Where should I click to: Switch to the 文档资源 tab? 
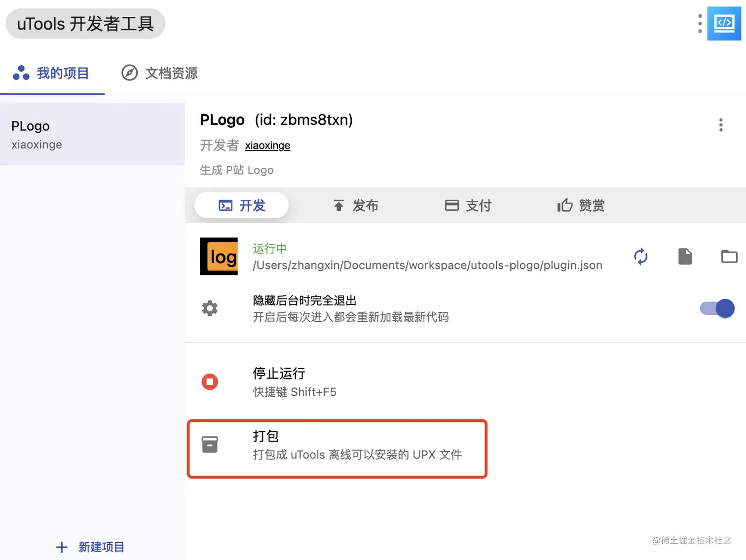159,73
